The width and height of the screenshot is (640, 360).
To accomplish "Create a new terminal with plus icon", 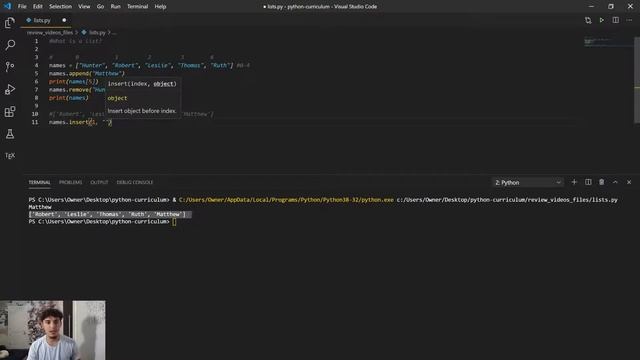I will click(x=574, y=182).
